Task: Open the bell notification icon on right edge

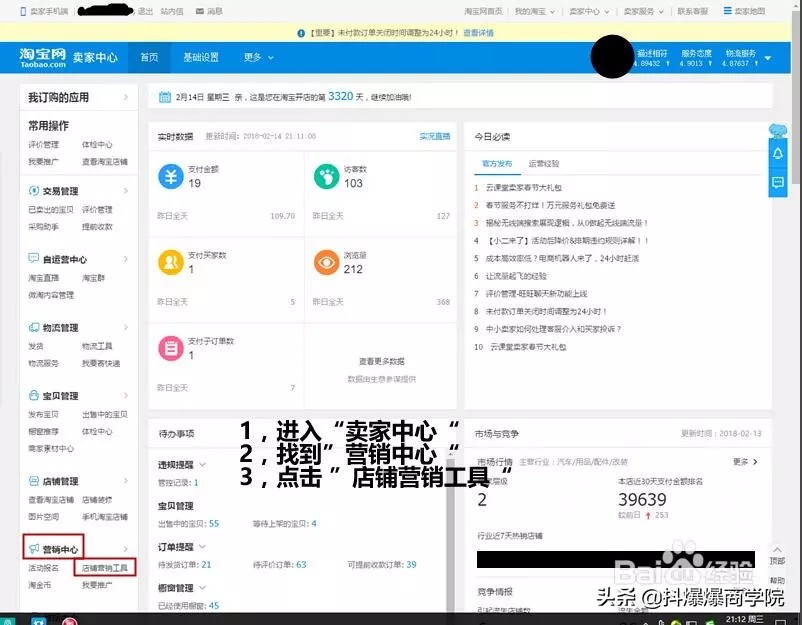Action: click(x=779, y=153)
